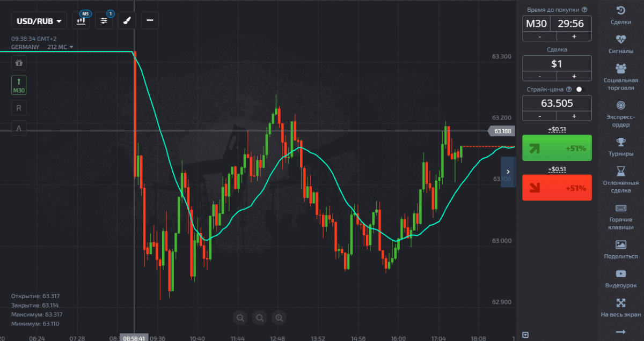
Task: Zoom in the chart with the plus magnifier
Action: point(279,318)
